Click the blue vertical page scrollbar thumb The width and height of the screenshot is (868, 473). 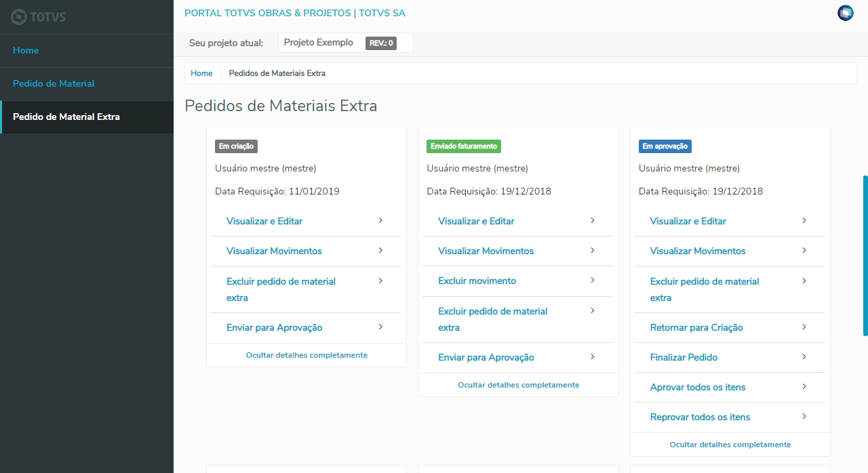tap(865, 255)
